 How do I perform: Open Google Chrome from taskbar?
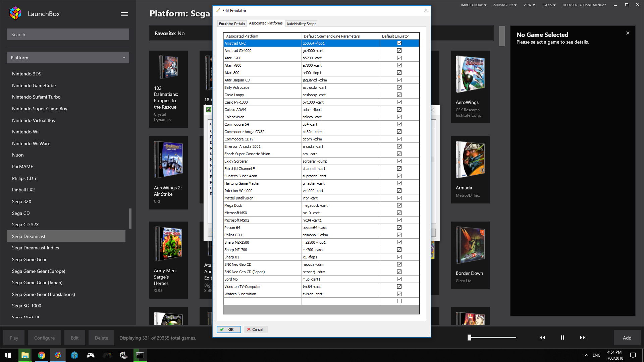41,355
